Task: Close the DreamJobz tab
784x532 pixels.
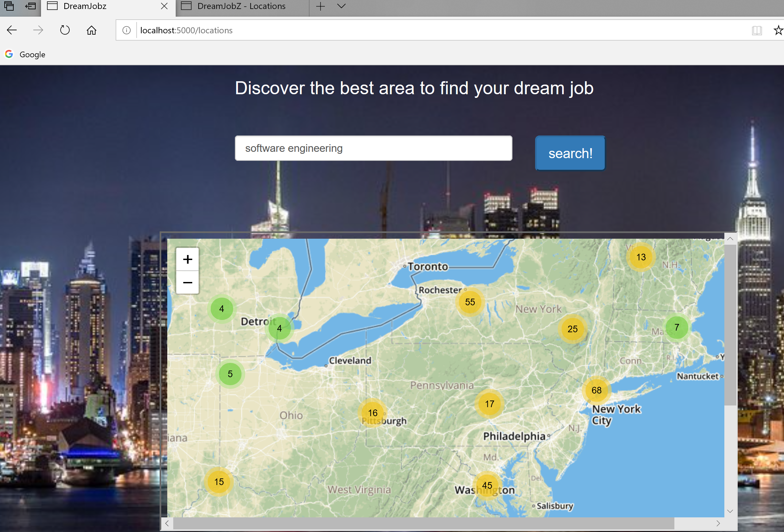Action: (164, 6)
